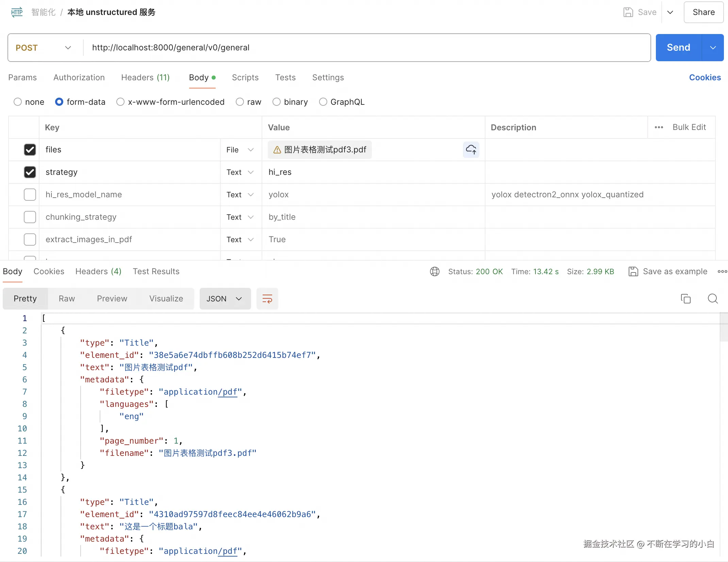This screenshot has height=562, width=728.
Task: Select the raw body radio button
Action: point(240,102)
